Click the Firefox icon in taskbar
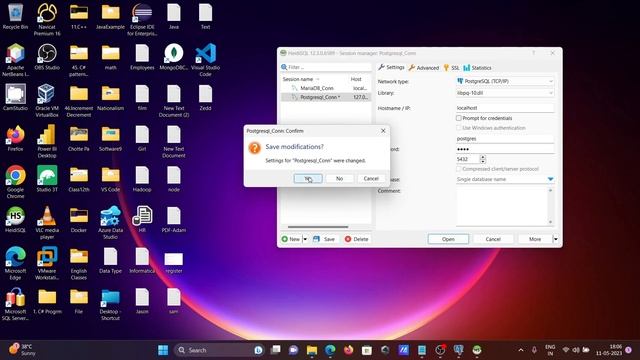This screenshot has width=640, height=360. click(348, 350)
